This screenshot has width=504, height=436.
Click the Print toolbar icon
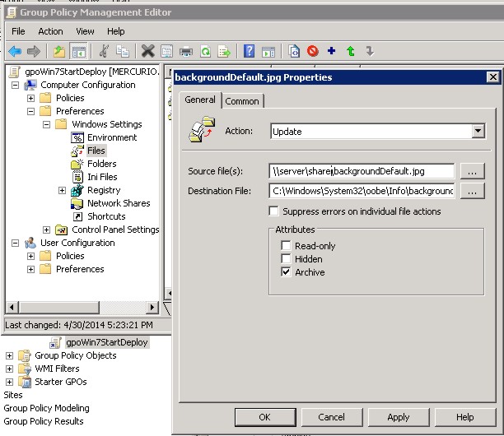click(186, 51)
